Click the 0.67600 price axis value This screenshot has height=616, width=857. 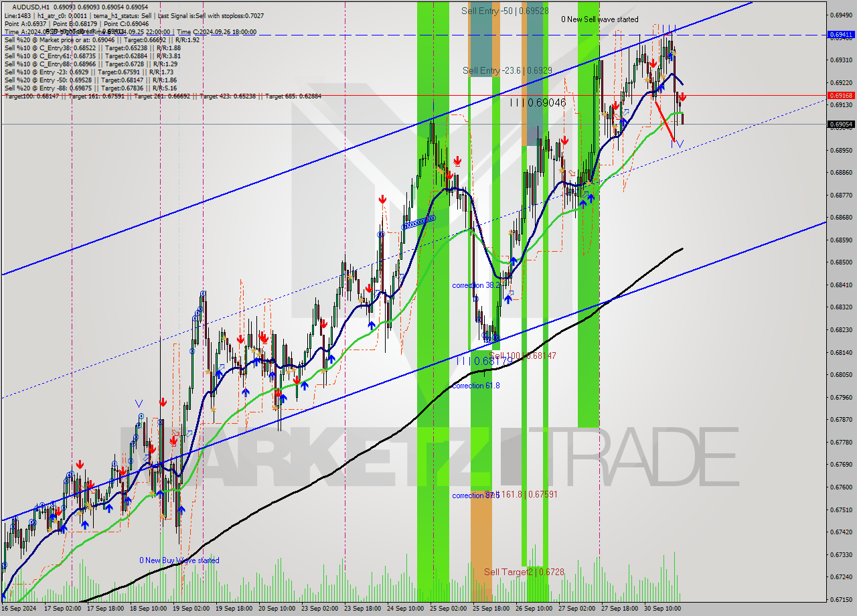point(842,487)
